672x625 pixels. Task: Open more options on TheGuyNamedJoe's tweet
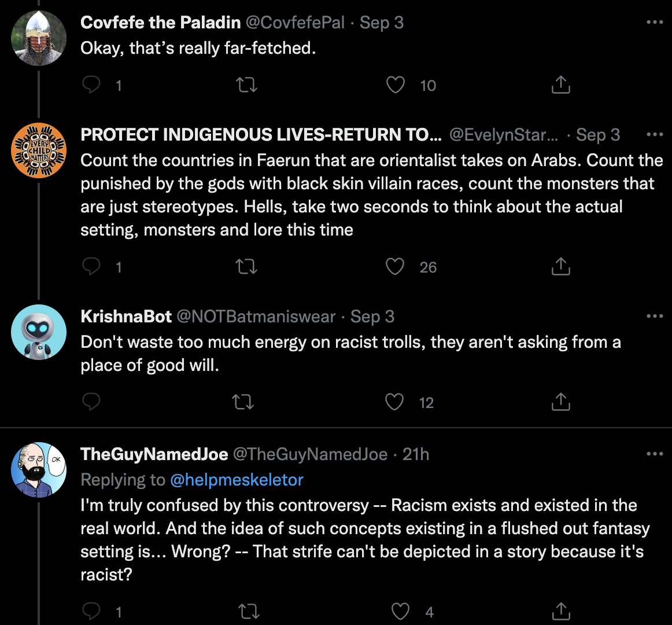click(655, 454)
